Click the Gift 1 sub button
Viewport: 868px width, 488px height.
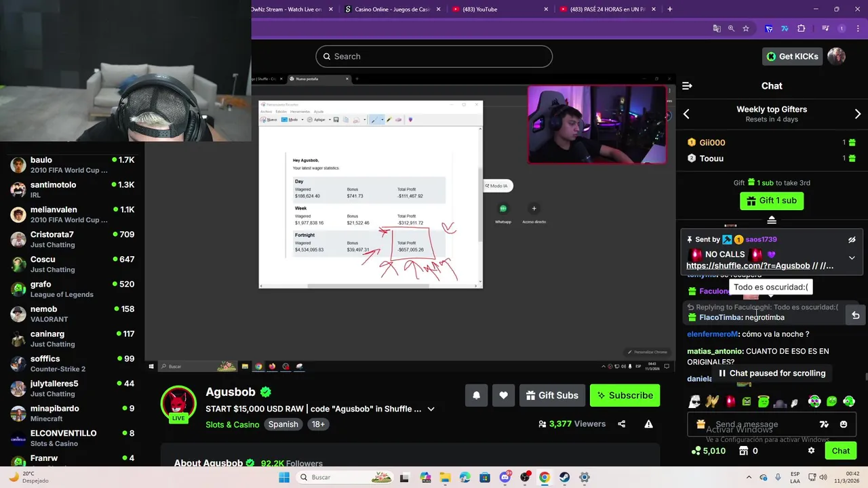772,201
